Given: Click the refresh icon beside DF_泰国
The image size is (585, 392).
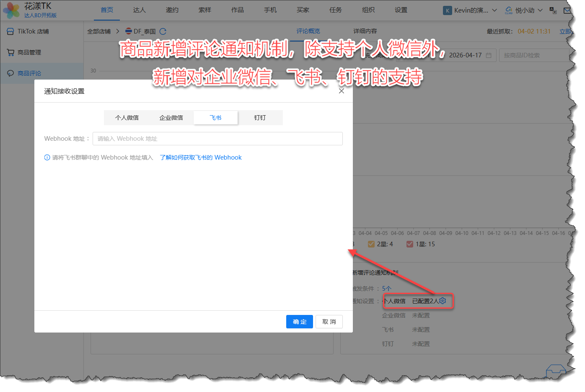Looking at the screenshot, I should click(x=163, y=31).
